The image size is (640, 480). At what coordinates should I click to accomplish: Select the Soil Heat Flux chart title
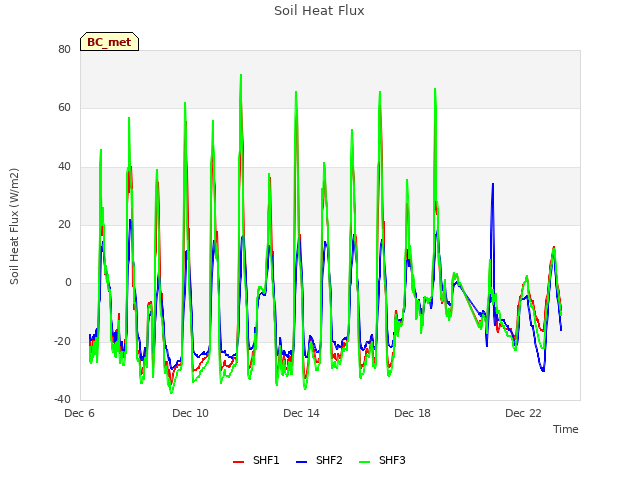pyautogui.click(x=319, y=11)
